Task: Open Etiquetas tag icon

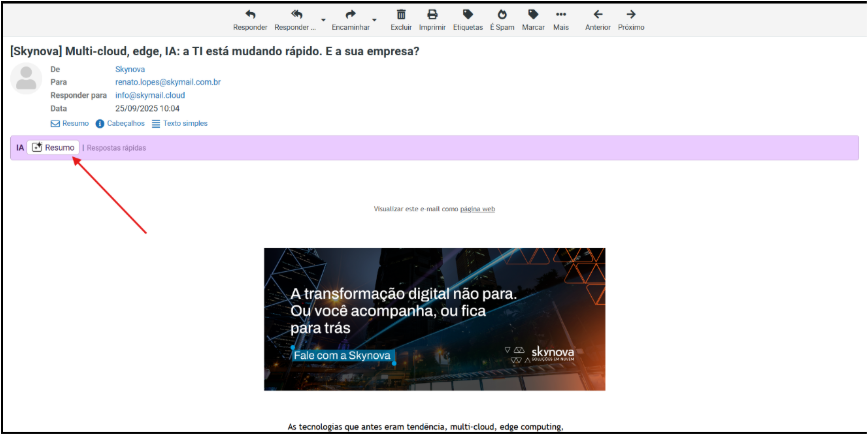Action: pyautogui.click(x=467, y=15)
